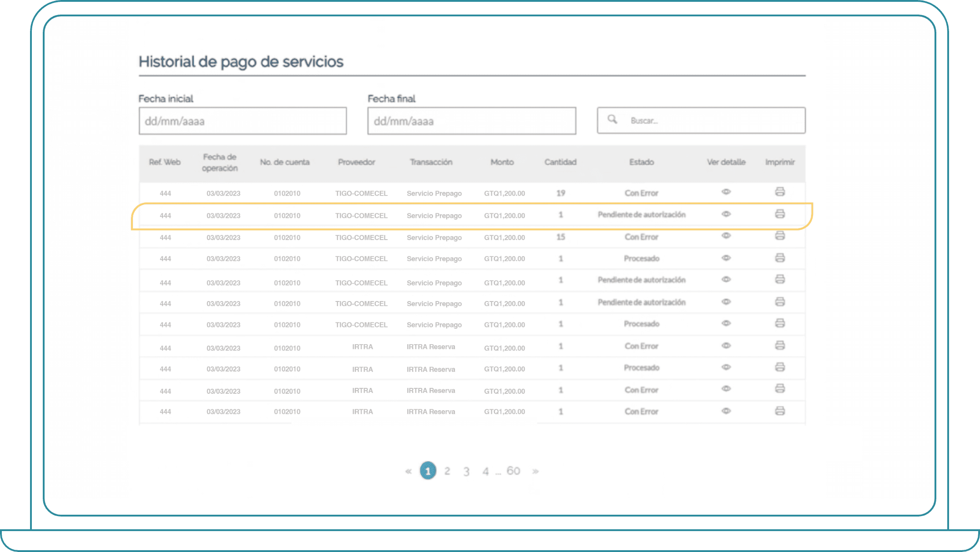View detail of row with Cantidad 15
This screenshot has height=552, width=980.
(726, 236)
